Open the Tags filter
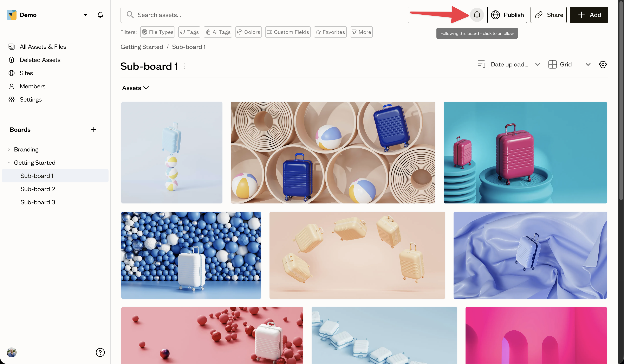Image resolution: width=624 pixels, height=364 pixels. [x=189, y=32]
